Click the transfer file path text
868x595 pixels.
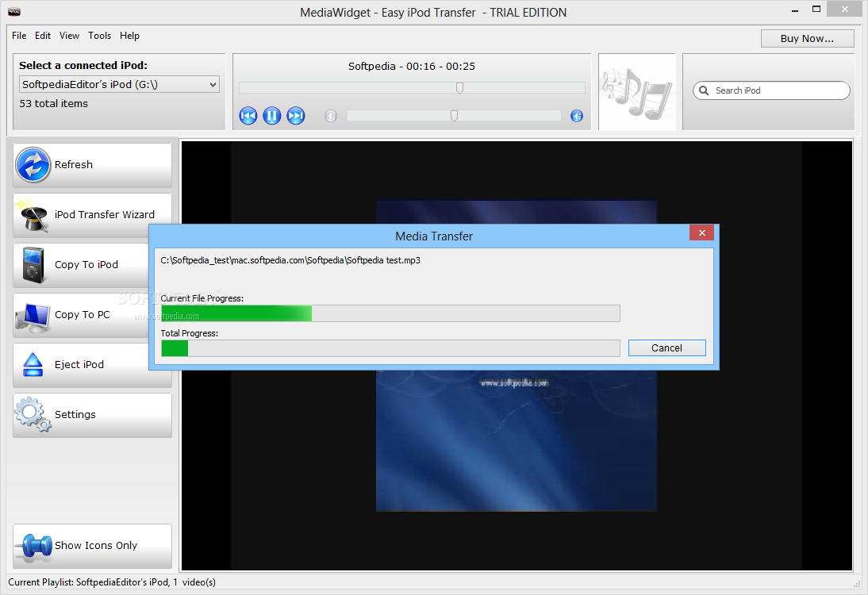(290, 260)
